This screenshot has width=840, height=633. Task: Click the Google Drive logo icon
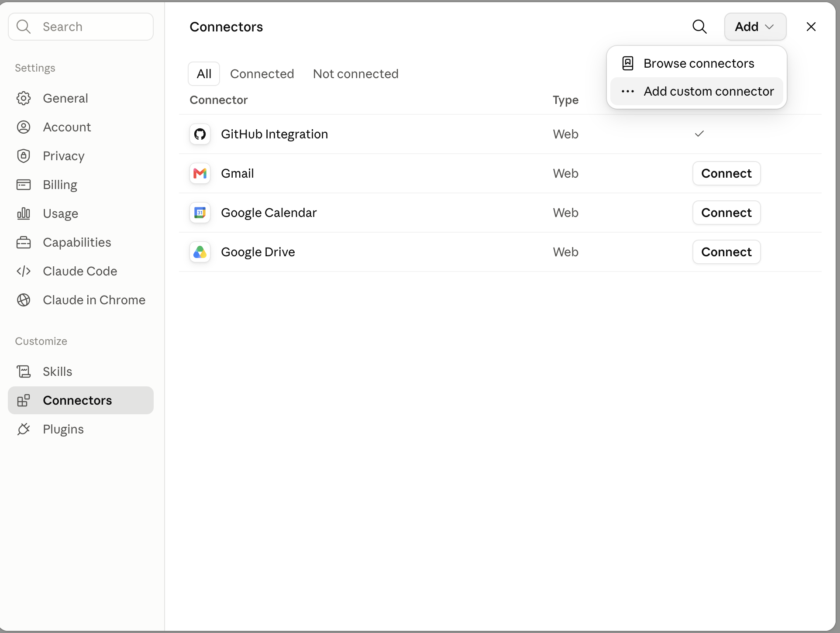pos(200,252)
